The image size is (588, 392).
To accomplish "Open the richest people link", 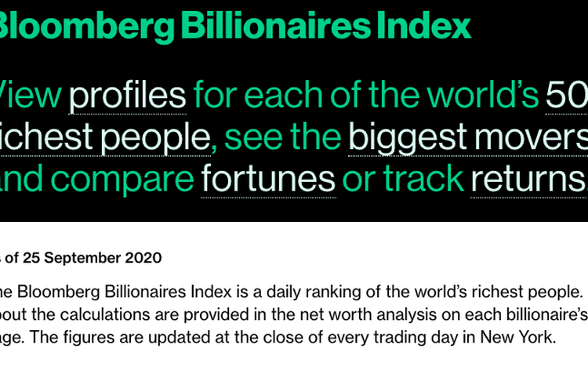I will (x=104, y=138).
